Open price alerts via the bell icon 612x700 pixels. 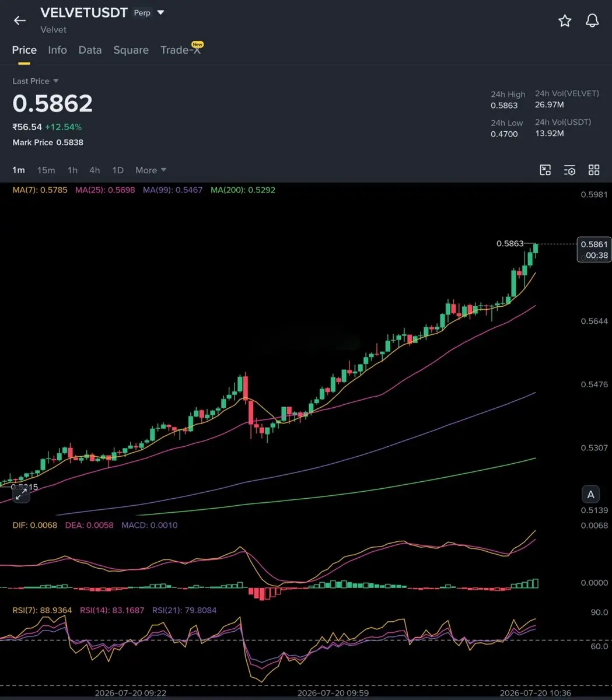(592, 21)
